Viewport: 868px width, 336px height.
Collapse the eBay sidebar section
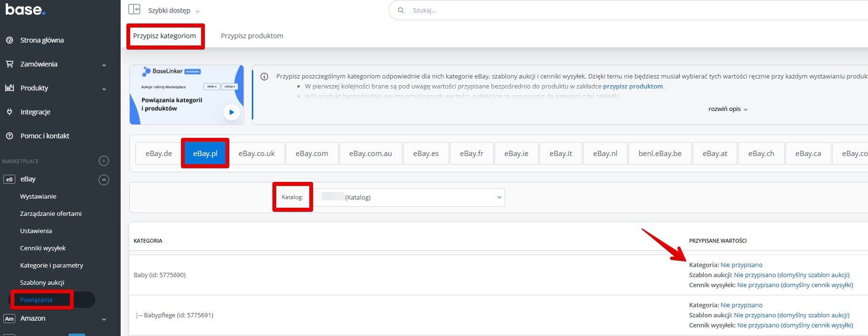[104, 180]
